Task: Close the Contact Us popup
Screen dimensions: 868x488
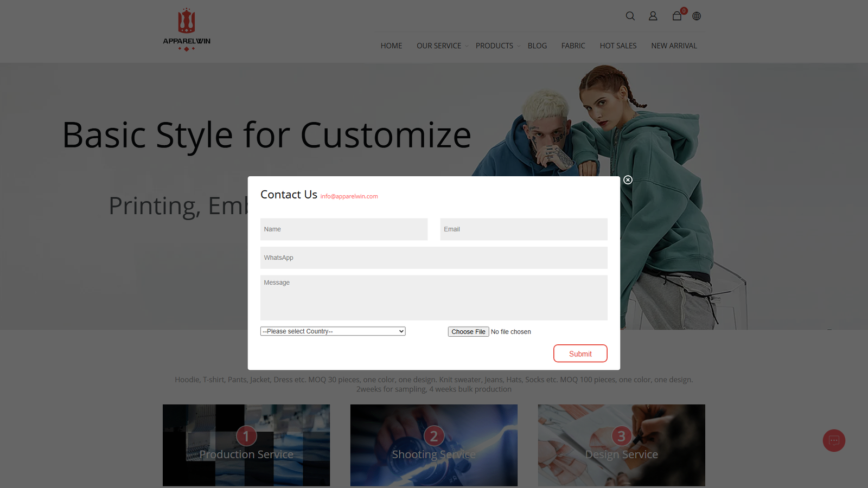Action: [628, 180]
